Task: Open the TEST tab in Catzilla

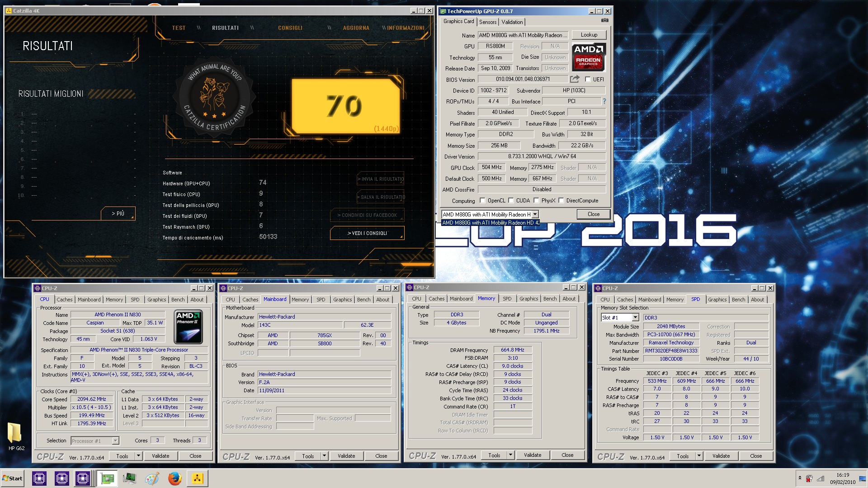Action: click(179, 28)
